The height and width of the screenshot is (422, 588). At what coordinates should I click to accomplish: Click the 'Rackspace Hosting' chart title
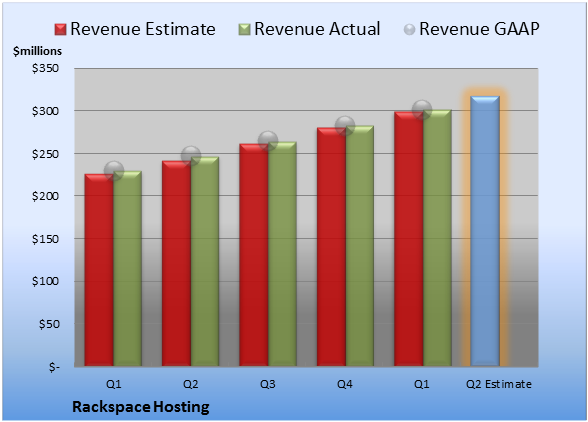click(x=141, y=407)
